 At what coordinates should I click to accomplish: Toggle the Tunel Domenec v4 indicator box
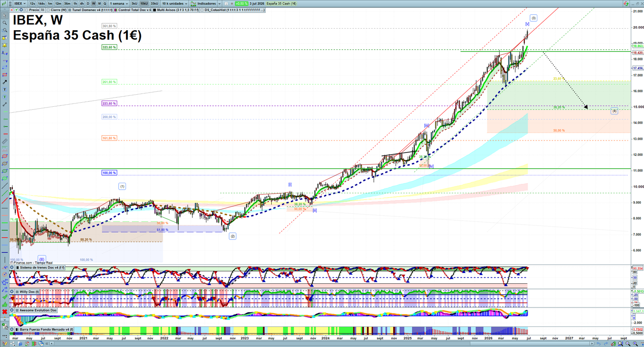(x=70, y=10)
